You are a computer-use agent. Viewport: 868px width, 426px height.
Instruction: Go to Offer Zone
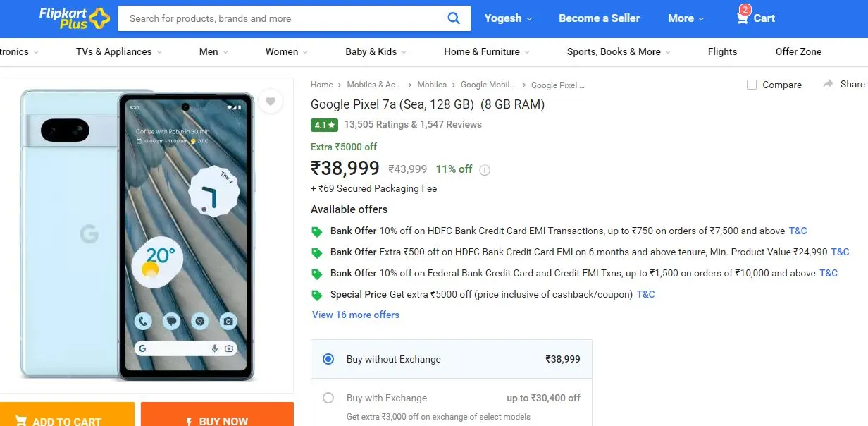click(x=798, y=51)
